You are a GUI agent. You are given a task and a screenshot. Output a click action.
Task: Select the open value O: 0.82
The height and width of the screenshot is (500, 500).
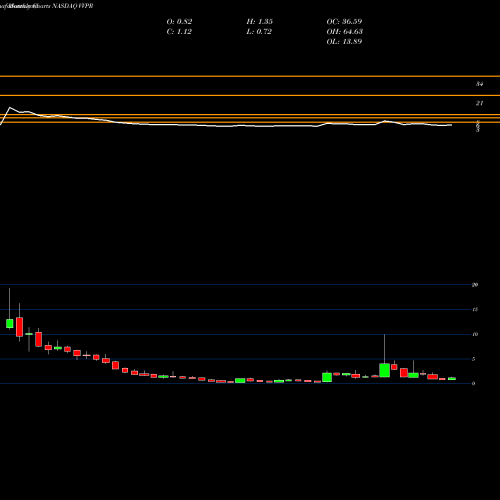(179, 21)
